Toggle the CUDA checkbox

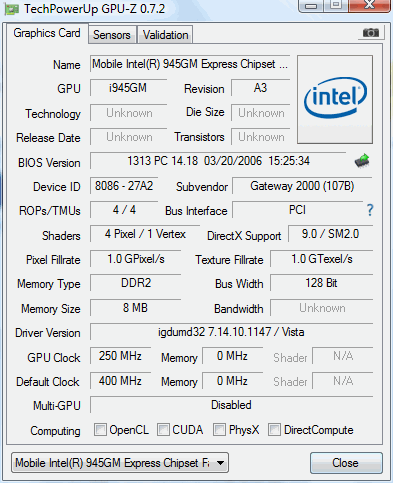[163, 429]
